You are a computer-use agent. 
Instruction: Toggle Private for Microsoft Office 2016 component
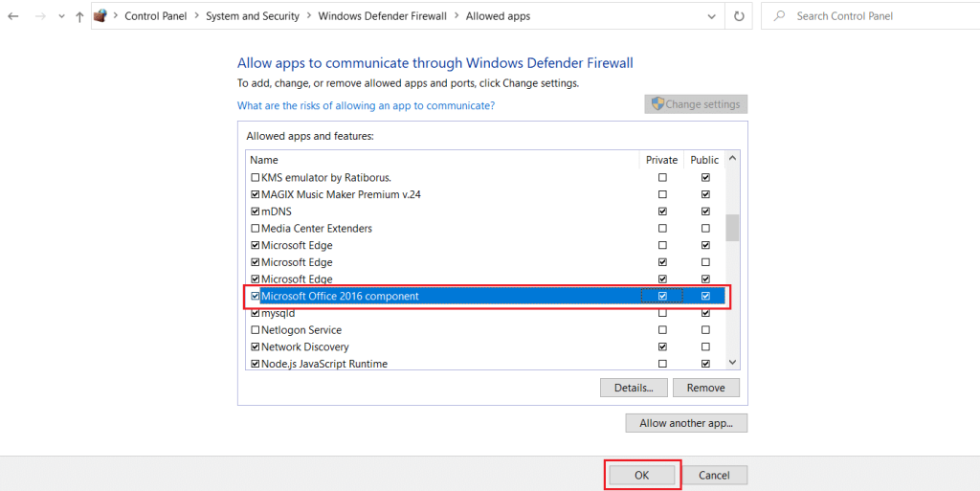pyautogui.click(x=662, y=296)
